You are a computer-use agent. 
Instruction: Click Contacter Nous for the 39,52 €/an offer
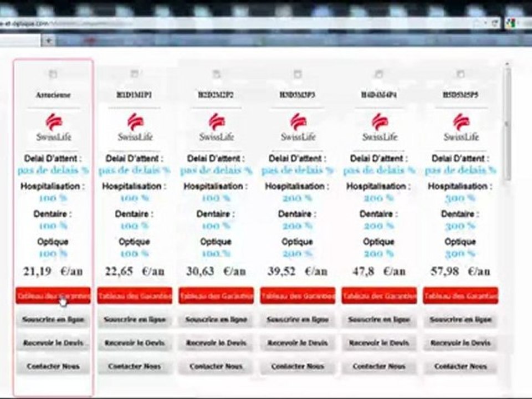(298, 366)
